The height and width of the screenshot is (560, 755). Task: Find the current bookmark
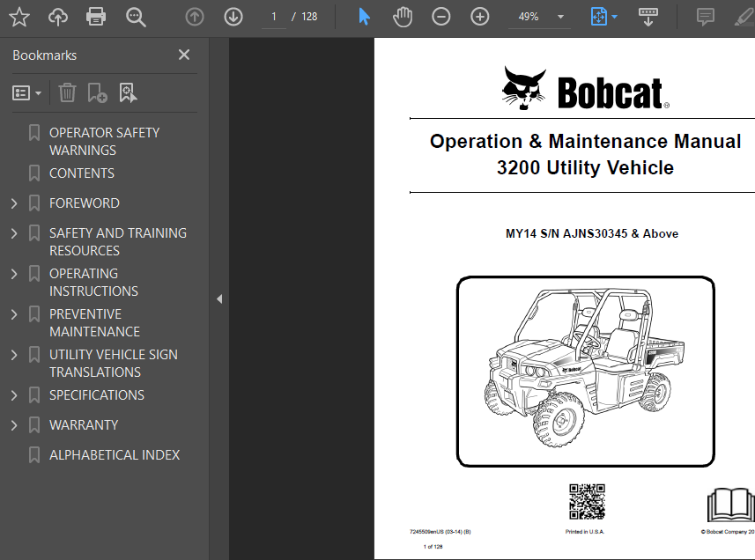click(x=128, y=92)
